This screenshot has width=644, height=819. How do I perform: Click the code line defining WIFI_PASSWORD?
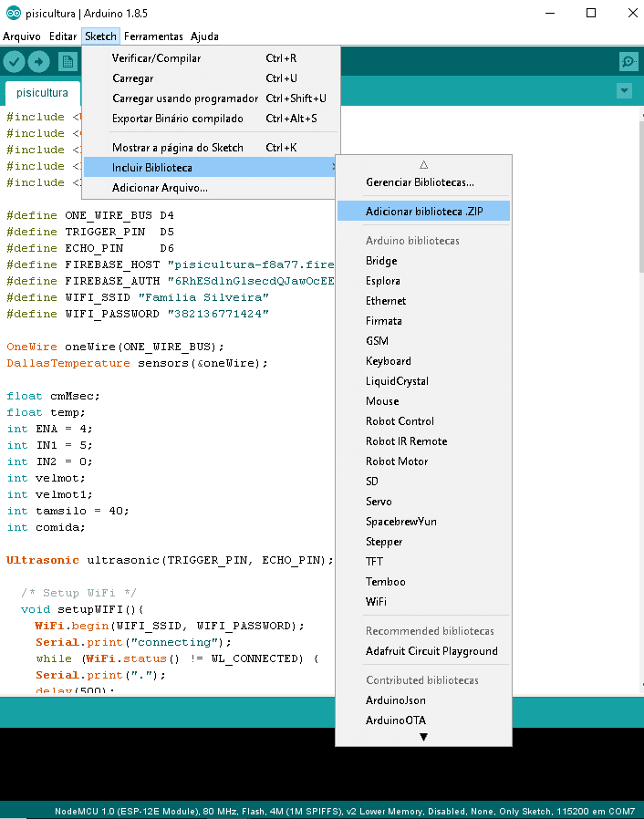click(x=137, y=314)
